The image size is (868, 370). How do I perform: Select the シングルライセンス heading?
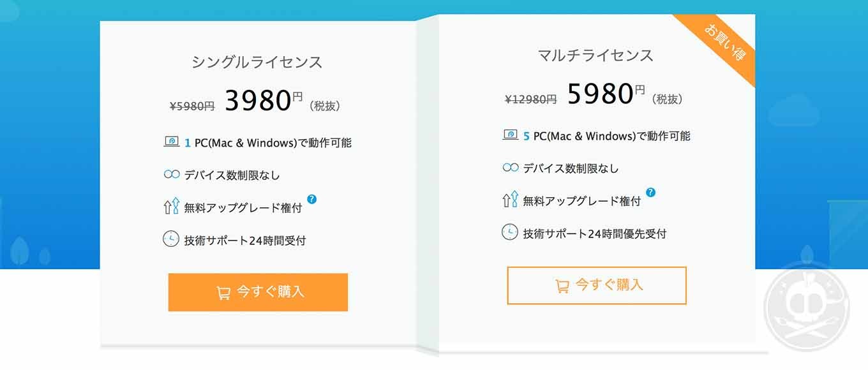click(x=257, y=62)
